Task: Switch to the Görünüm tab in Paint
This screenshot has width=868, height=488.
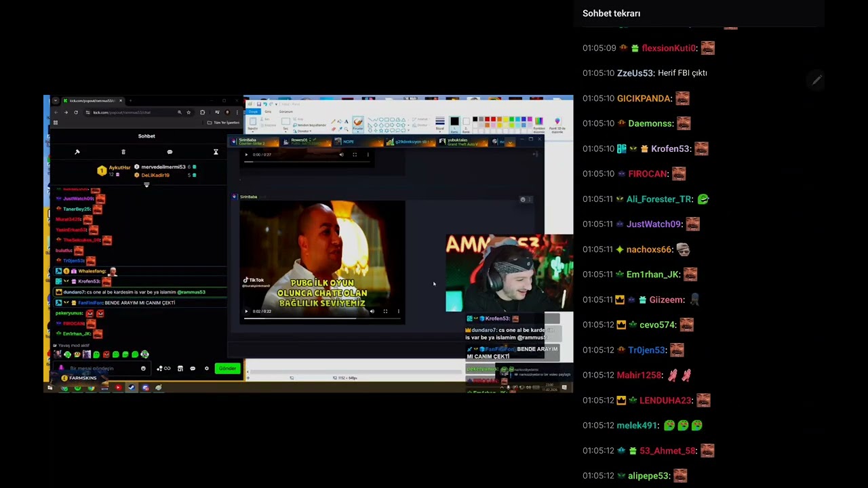Action: (285, 111)
